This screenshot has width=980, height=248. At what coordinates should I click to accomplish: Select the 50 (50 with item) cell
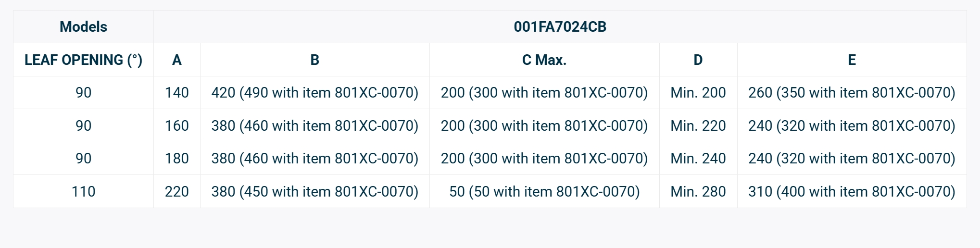tap(544, 192)
